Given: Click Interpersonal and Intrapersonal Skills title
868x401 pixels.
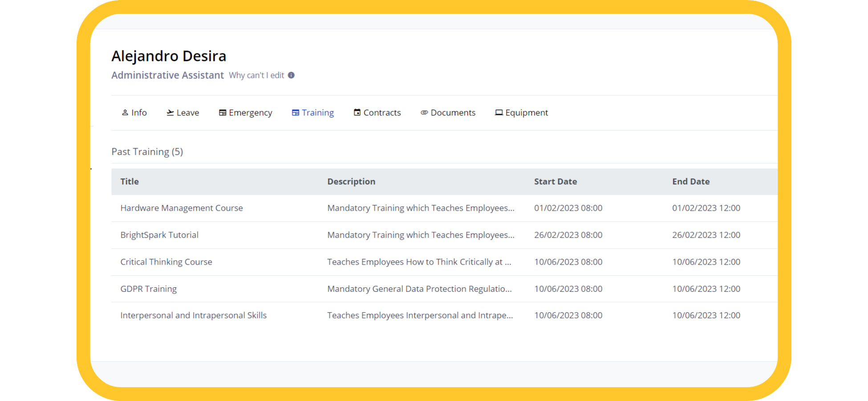Looking at the screenshot, I should tap(193, 315).
